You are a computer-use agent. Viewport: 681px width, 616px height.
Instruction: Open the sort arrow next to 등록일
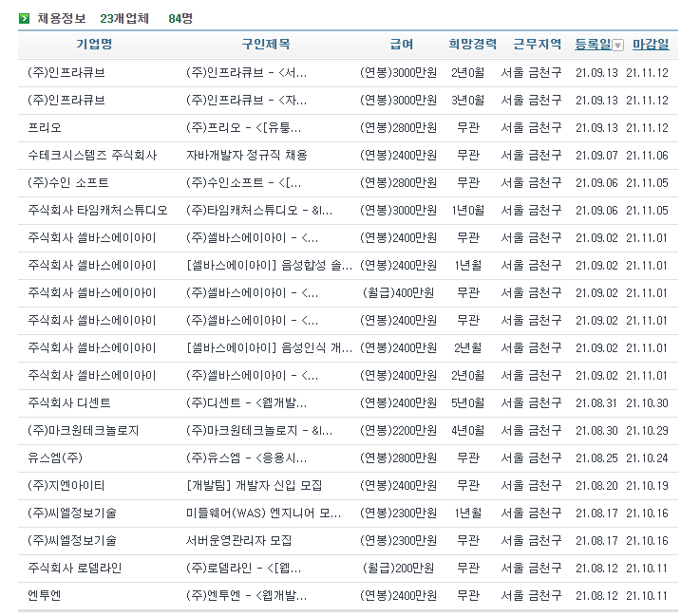pos(618,45)
